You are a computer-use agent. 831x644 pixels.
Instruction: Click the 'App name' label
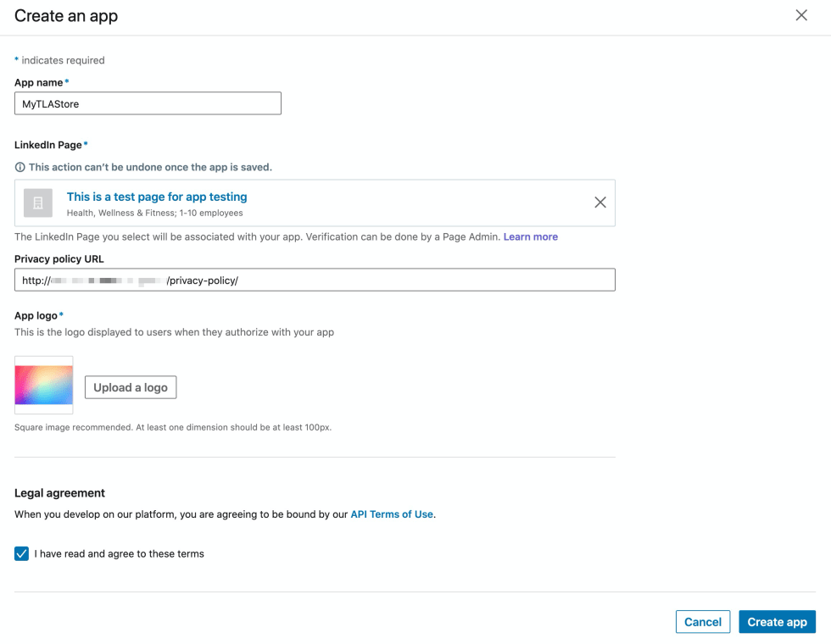pos(39,83)
